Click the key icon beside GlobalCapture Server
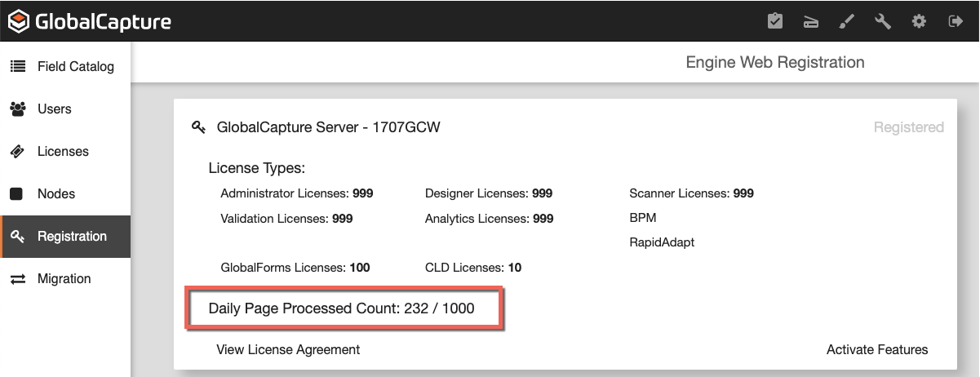This screenshot has width=980, height=377. (198, 127)
